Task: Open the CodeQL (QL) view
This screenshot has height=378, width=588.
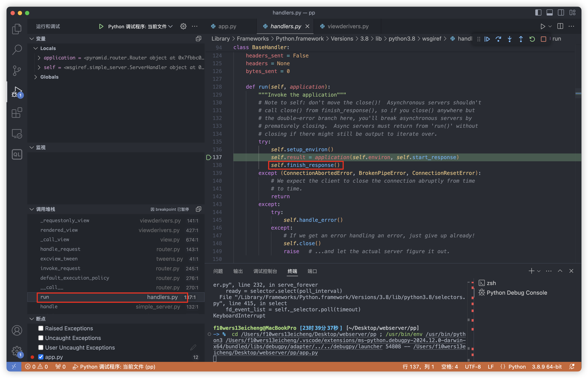Action: [x=17, y=154]
